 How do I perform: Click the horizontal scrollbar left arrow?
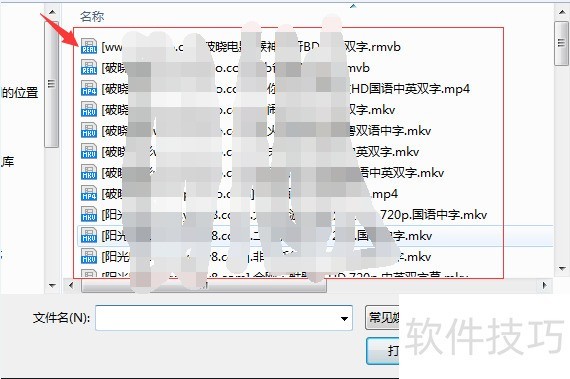click(71, 285)
